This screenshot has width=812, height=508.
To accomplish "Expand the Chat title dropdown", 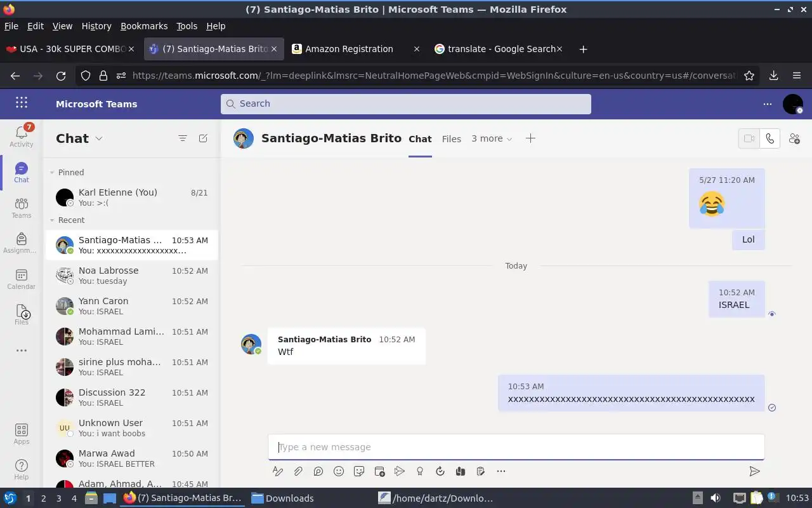I will click(99, 138).
